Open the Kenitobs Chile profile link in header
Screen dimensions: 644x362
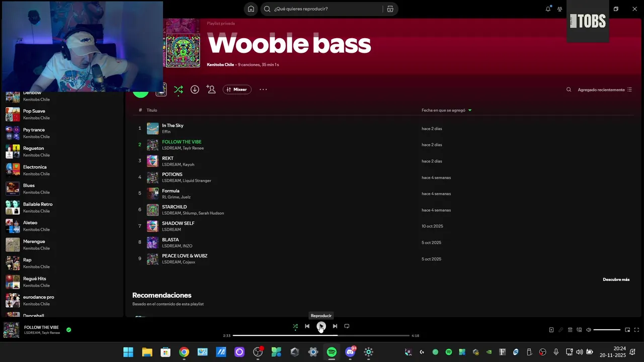(x=220, y=65)
